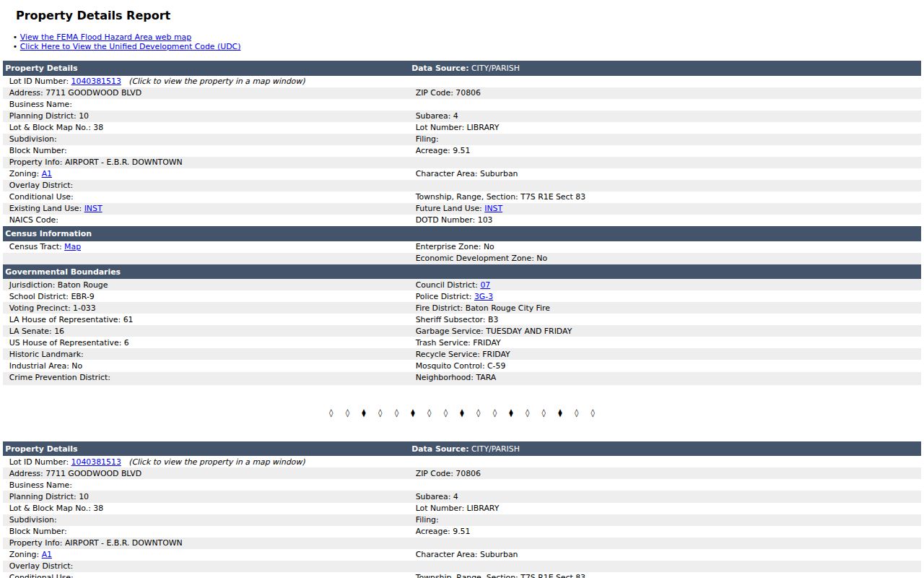
Task: Click the 'Crime Prevention District:' label
Action: click(60, 377)
